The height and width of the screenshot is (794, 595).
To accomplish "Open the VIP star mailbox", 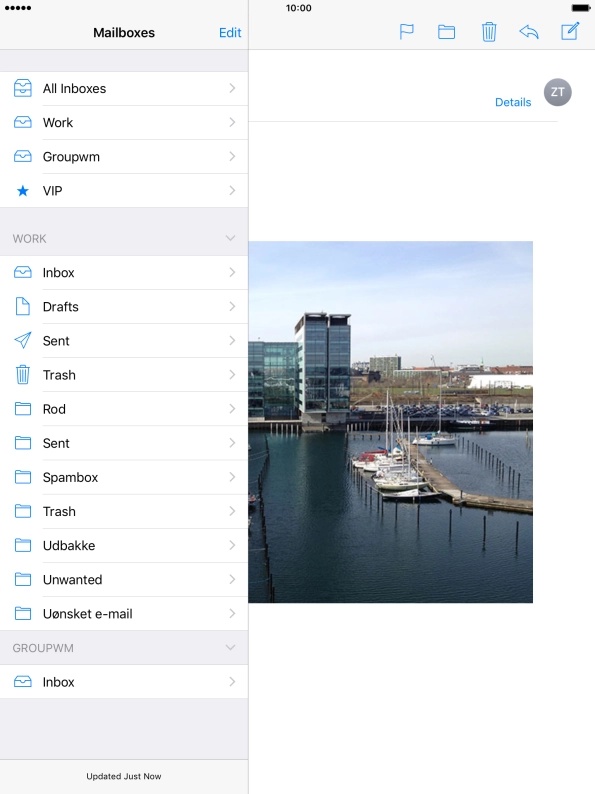I will pos(124,191).
